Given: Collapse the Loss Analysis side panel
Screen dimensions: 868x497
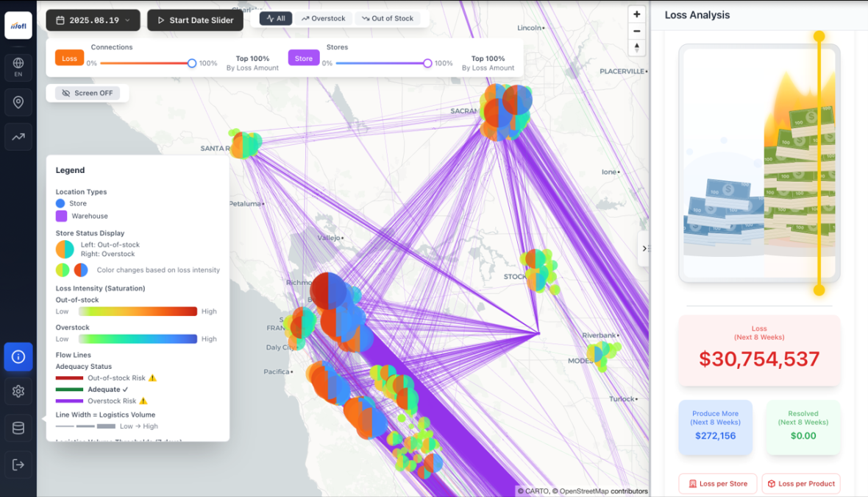Looking at the screenshot, I should click(644, 249).
